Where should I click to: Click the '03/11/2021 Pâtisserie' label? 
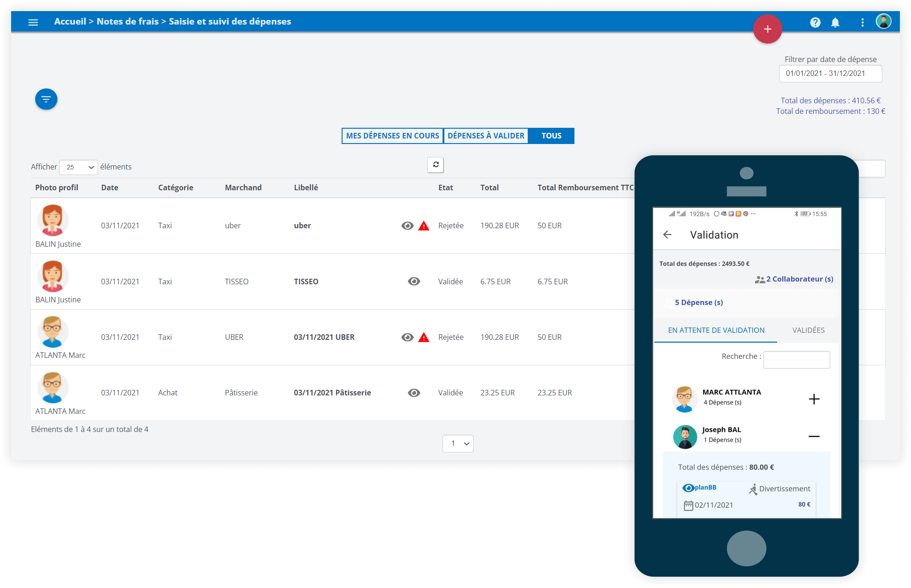(x=332, y=393)
